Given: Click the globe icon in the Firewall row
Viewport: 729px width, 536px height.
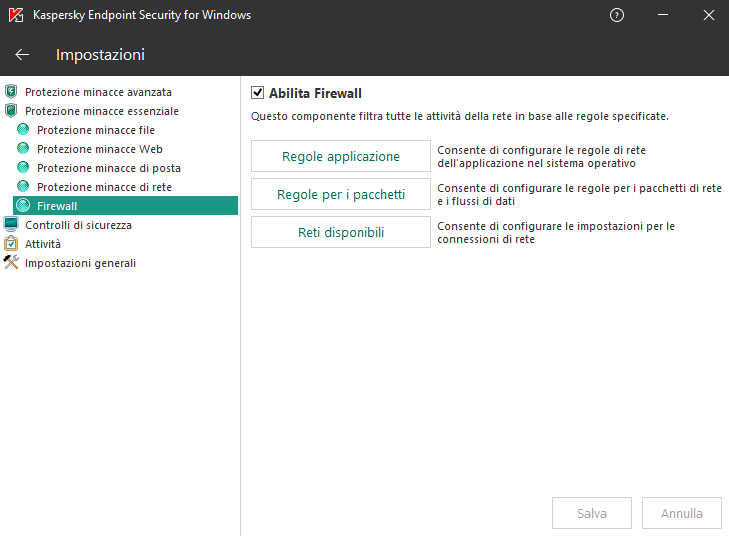Looking at the screenshot, I should [23, 205].
